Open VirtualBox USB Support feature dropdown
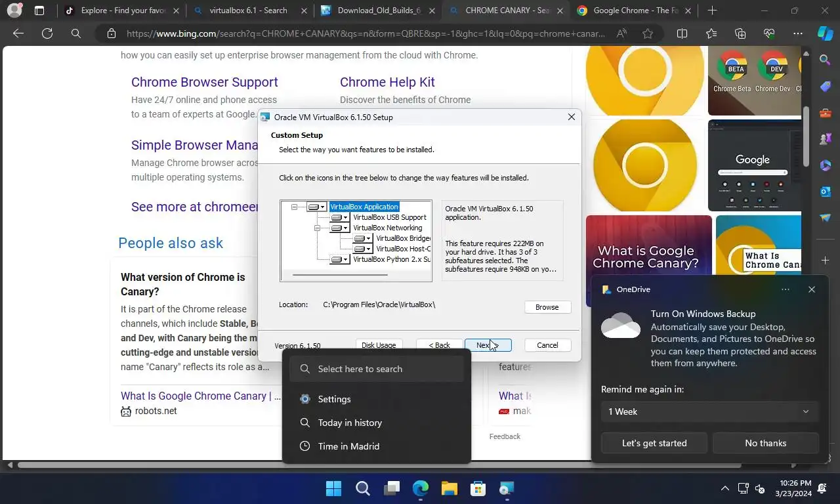 coord(340,217)
